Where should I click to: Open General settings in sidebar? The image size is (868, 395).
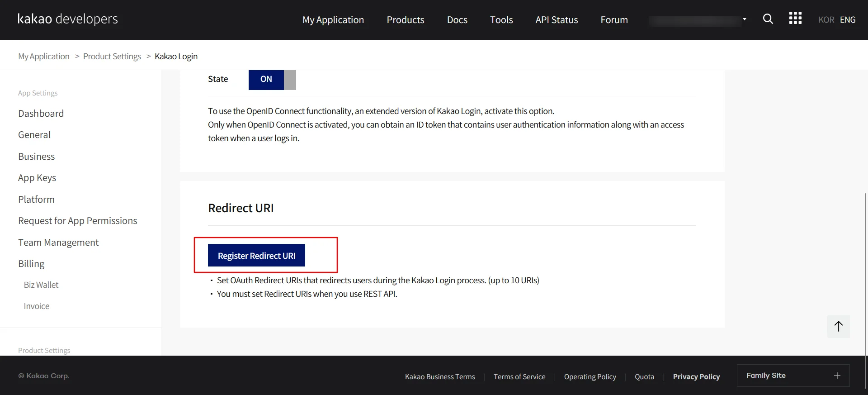(x=34, y=135)
